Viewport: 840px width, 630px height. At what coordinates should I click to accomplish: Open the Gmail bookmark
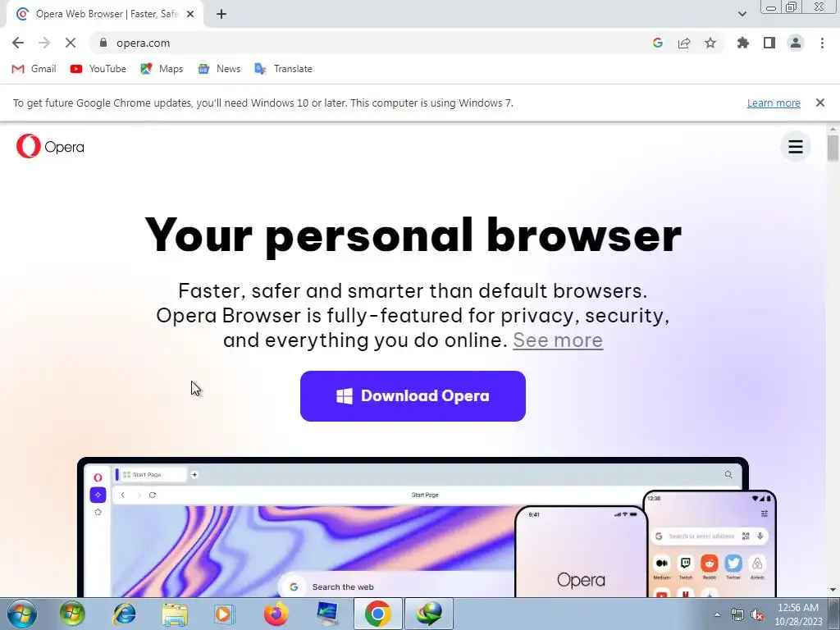(x=34, y=69)
